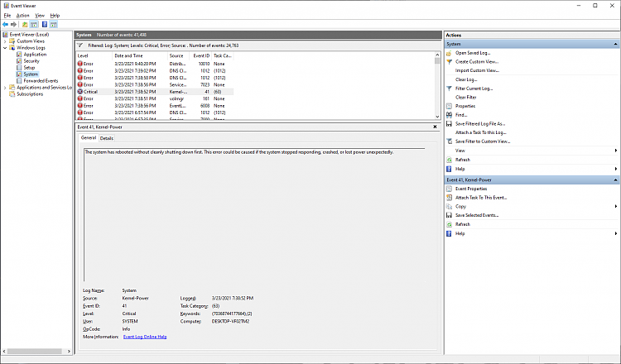
Task: Click the Critical level icon in event list
Action: [80, 91]
